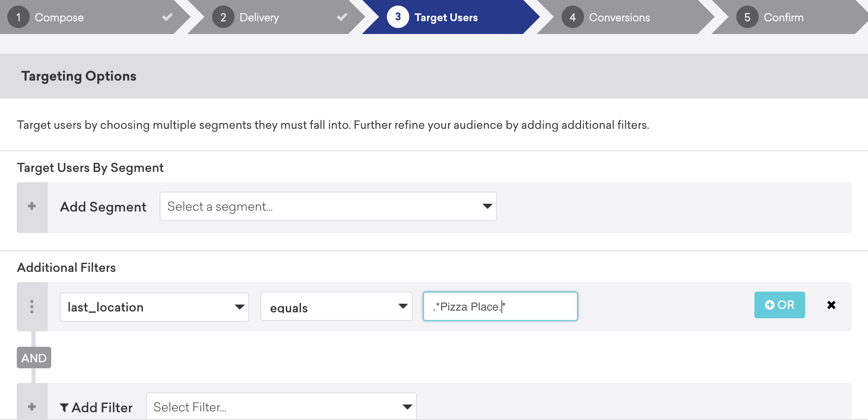
Task: Open the Select a segment dropdown
Action: point(328,206)
